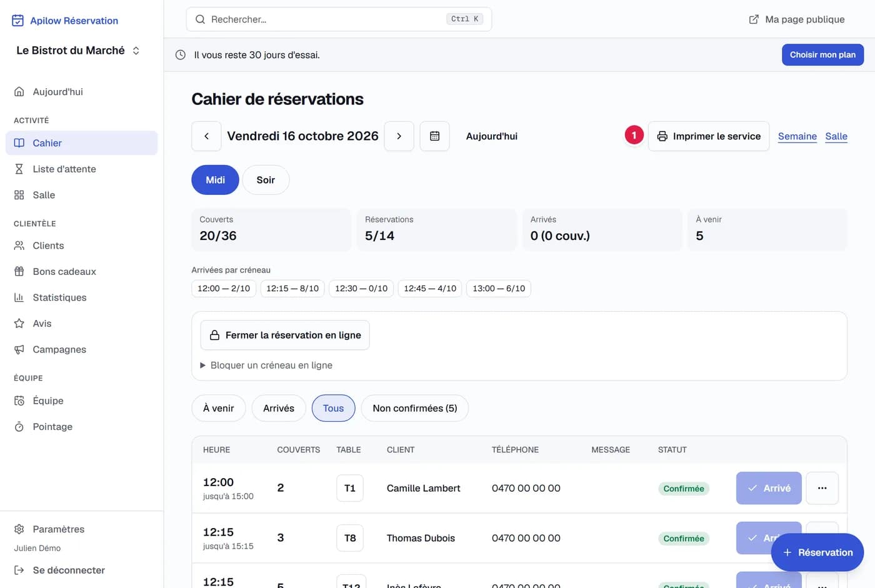Expand Le Bistrot du Marché restaurant switcher
Viewport: 875px width, 588px height.
[x=79, y=51]
